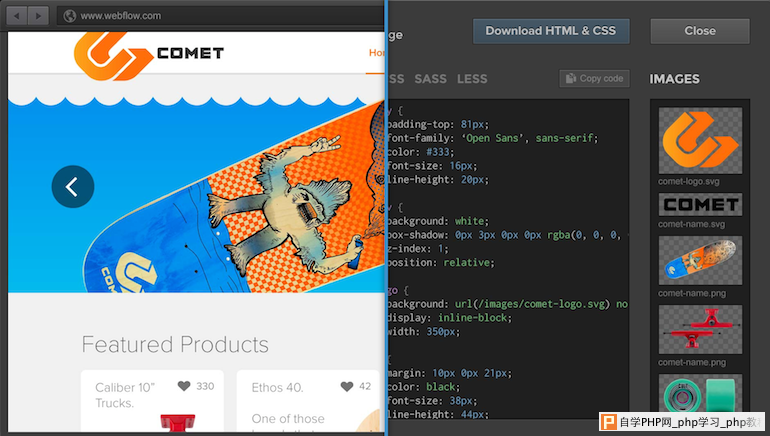
Task: Click the COMET wordmark in site header
Action: click(x=191, y=53)
